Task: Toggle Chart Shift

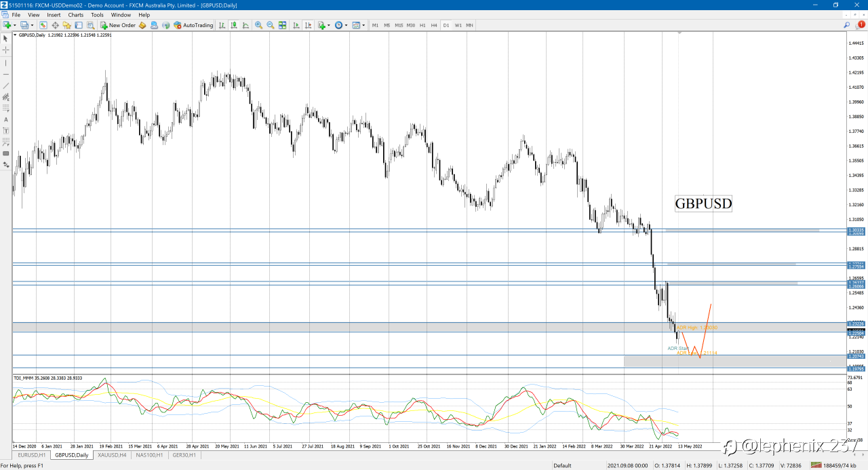Action: (x=308, y=25)
